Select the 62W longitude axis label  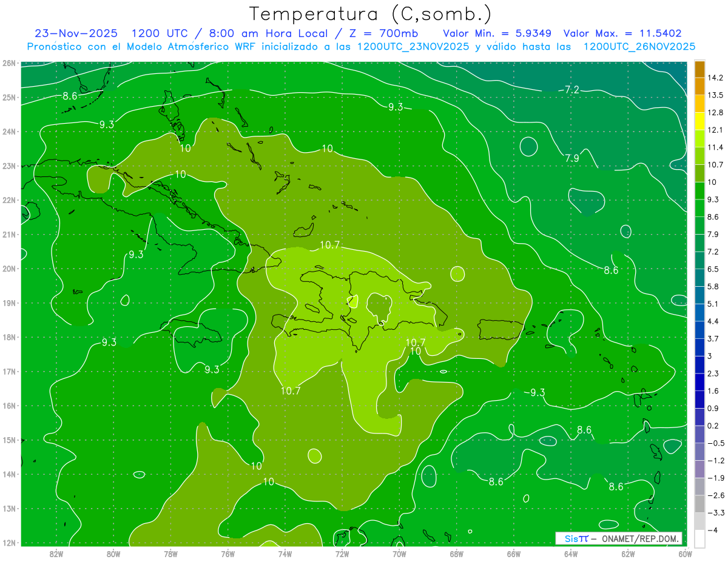[x=628, y=554]
